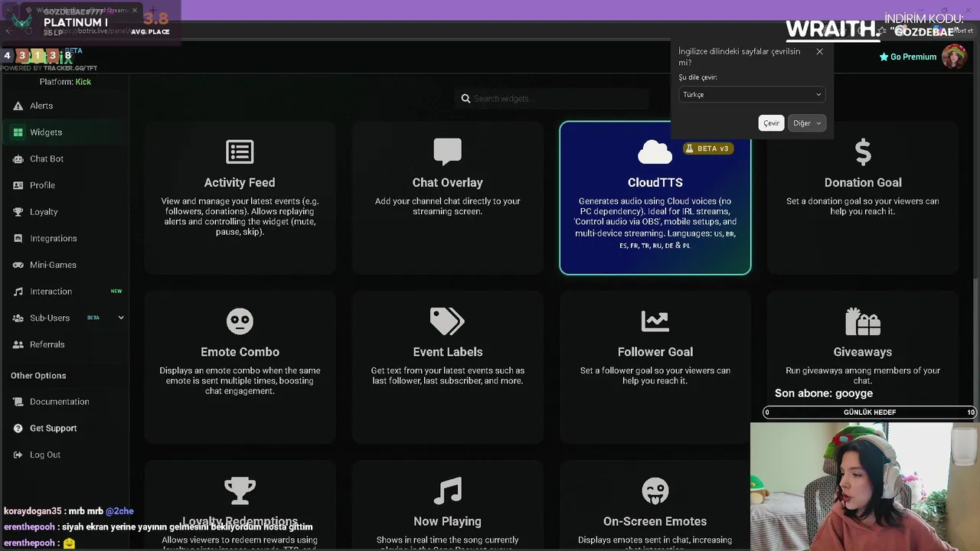
Task: Click the search magnifier icon
Action: click(x=465, y=98)
